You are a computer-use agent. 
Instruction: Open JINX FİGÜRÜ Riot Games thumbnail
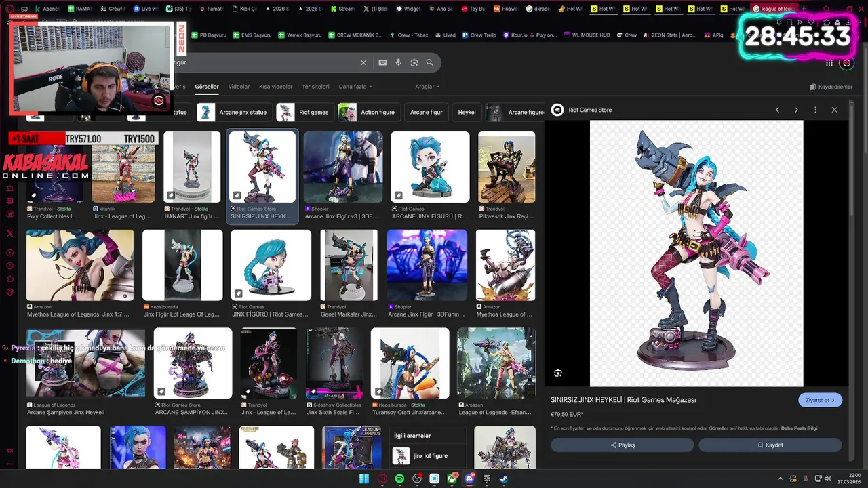(271, 265)
